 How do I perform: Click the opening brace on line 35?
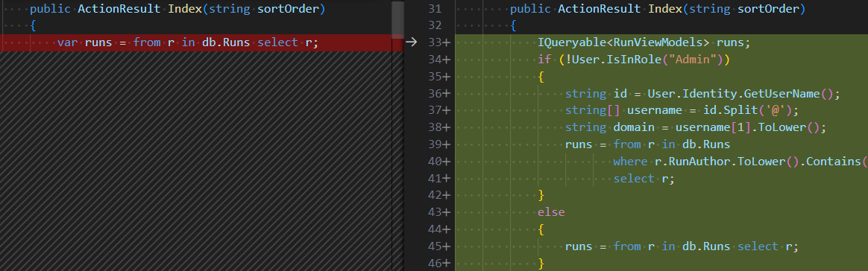pos(541,77)
